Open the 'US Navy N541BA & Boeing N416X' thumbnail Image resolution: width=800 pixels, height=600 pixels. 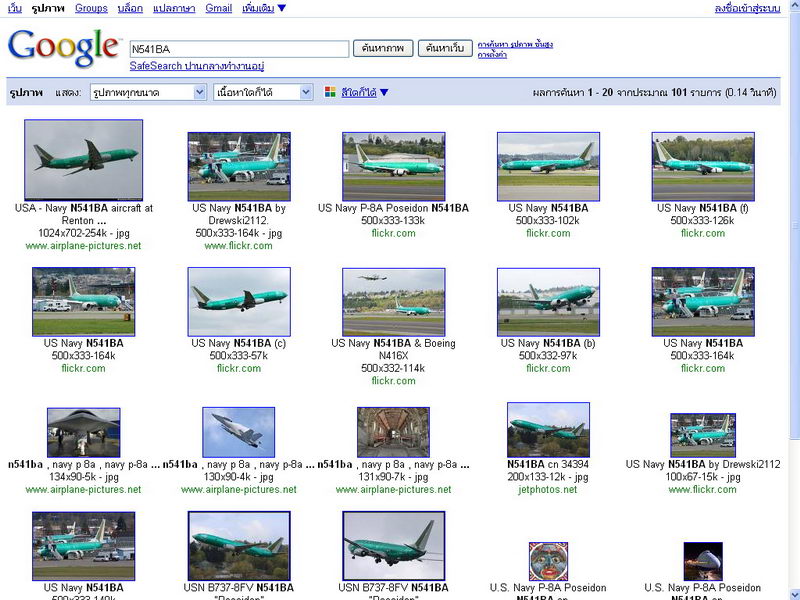(x=393, y=302)
